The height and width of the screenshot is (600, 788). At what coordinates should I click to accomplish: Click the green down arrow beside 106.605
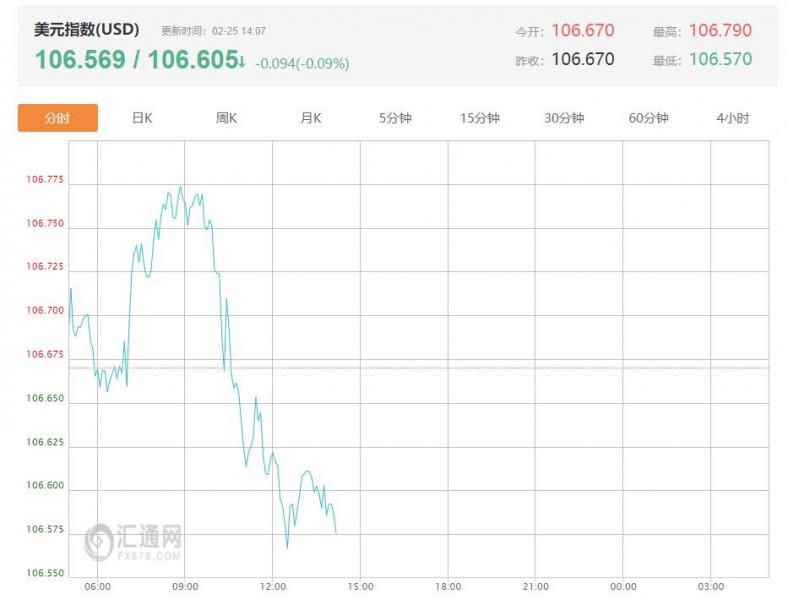[242, 62]
